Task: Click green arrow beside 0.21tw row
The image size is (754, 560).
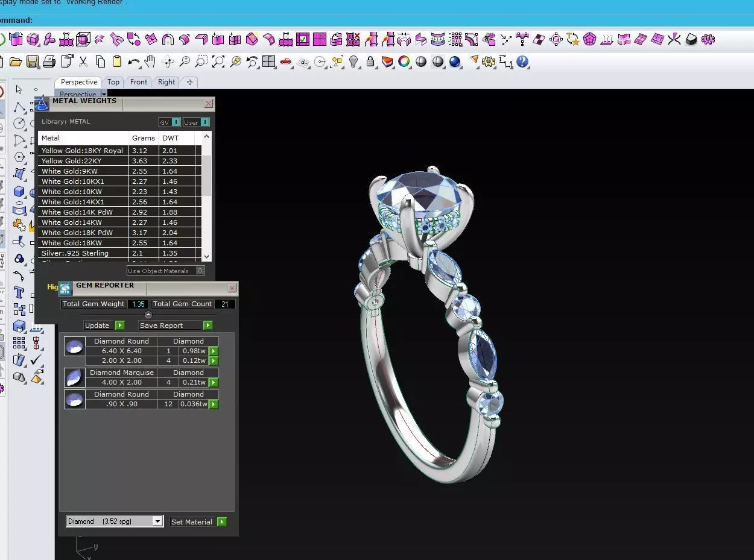Action: 214,383
